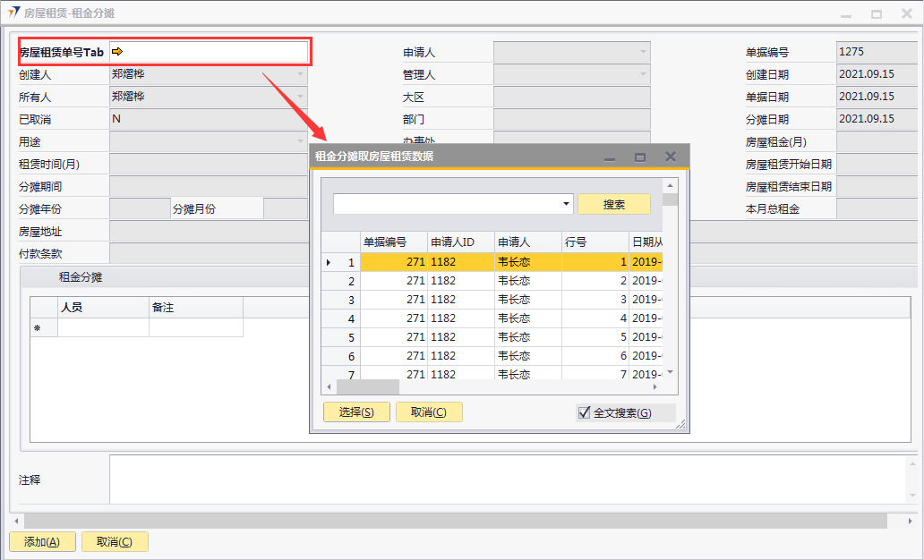This screenshot has height=560, width=924.
Task: Click the down arrow of the dialog's vertical scrollbar
Action: click(669, 372)
